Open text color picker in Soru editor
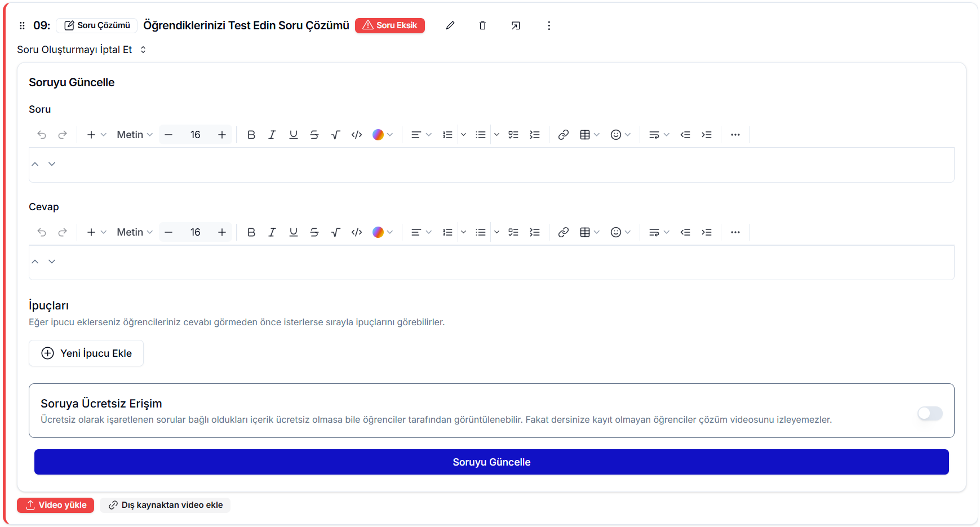This screenshot has width=980, height=527. tap(383, 135)
